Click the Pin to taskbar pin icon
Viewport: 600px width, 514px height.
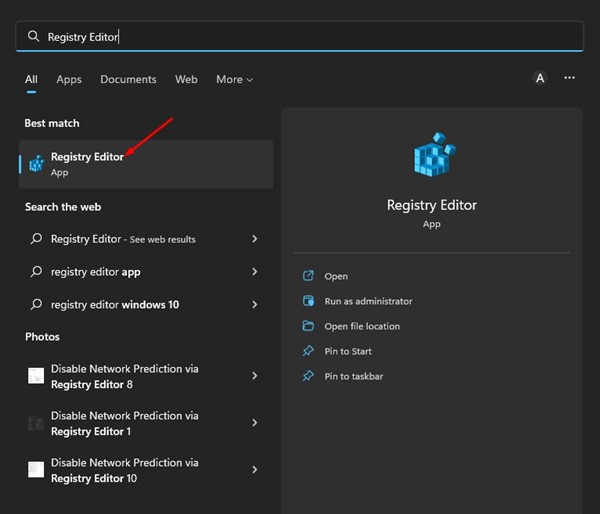point(308,376)
